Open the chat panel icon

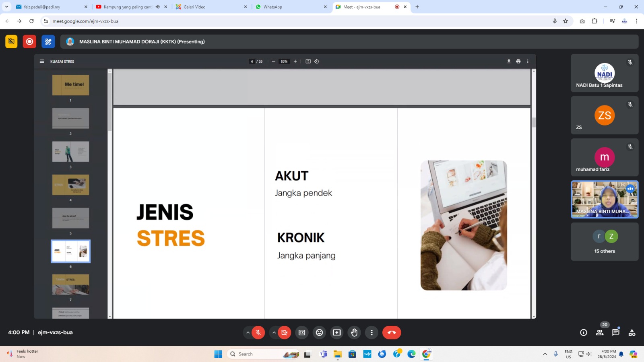coord(615,332)
